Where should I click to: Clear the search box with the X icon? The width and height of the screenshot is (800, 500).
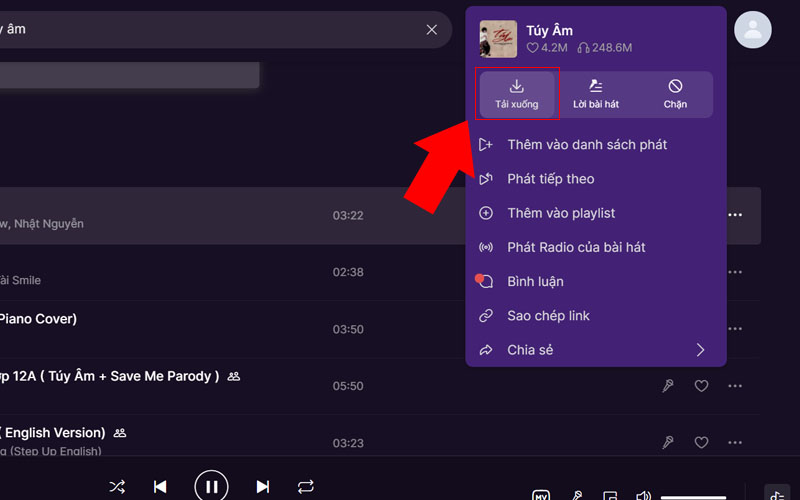(432, 30)
